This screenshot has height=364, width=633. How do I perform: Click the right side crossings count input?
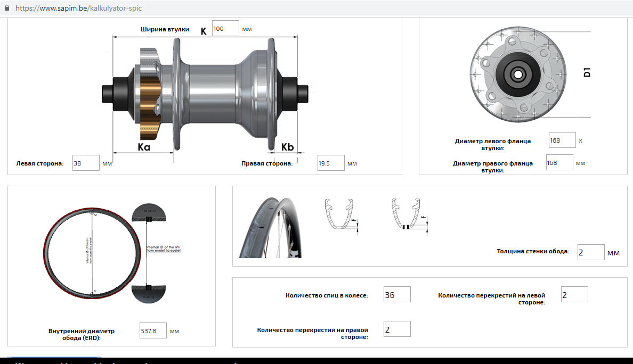[397, 329]
